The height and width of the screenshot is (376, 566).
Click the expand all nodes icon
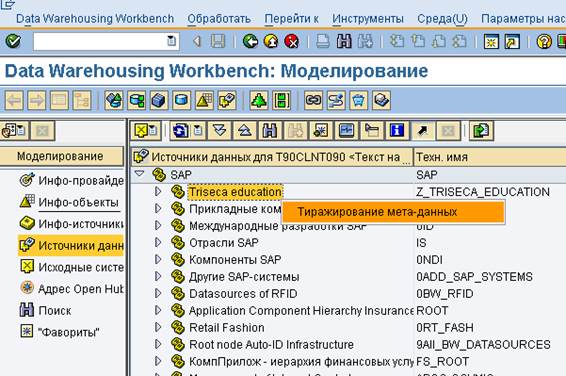[220, 130]
